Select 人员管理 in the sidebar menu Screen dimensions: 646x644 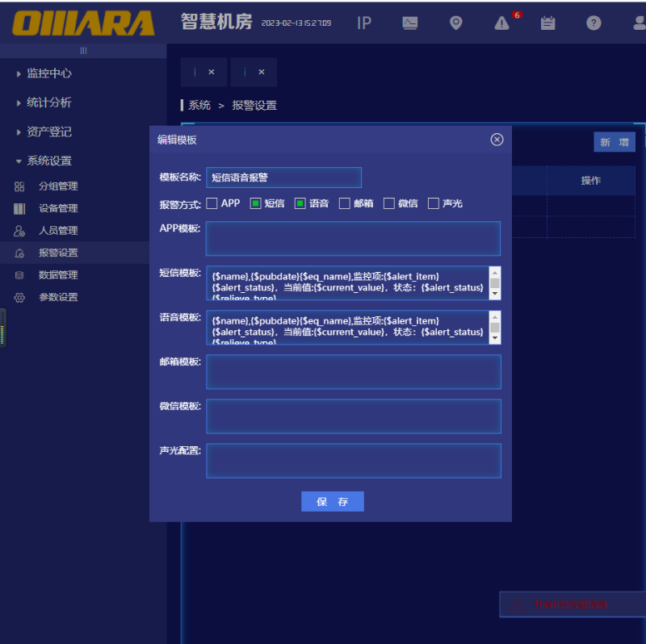coord(58,231)
